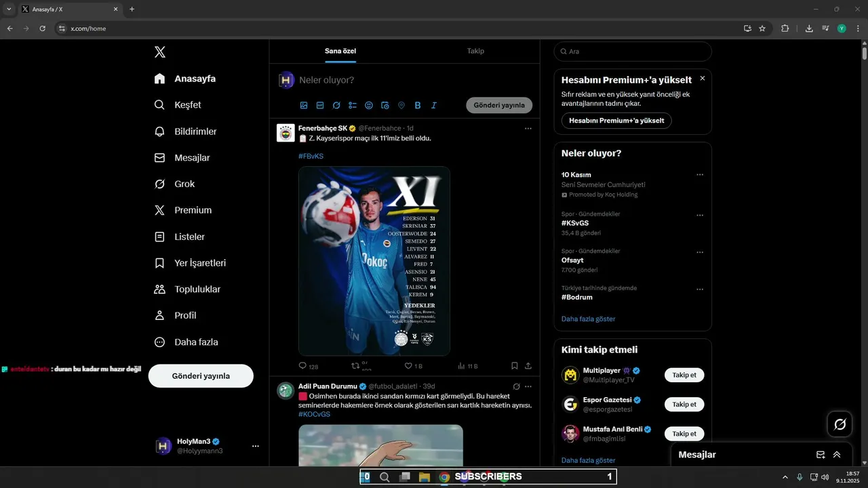Click the Ara search field
Screen dimensions: 868x488
[633, 52]
